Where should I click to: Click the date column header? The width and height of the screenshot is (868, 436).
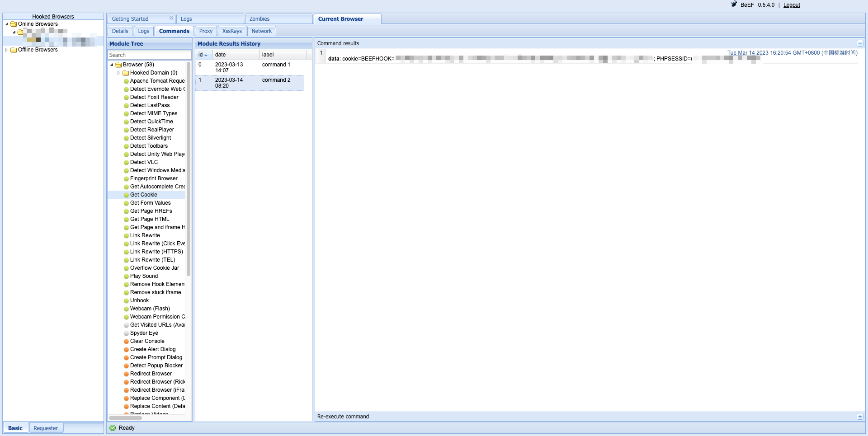pos(236,55)
